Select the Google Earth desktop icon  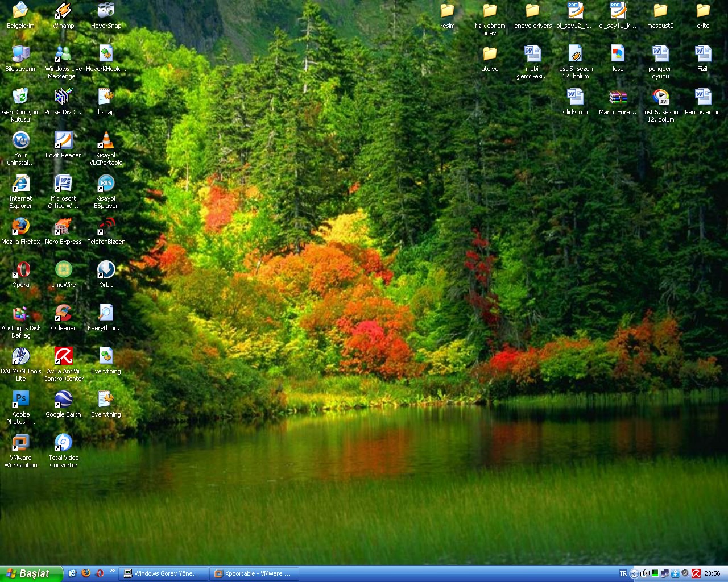[63, 400]
